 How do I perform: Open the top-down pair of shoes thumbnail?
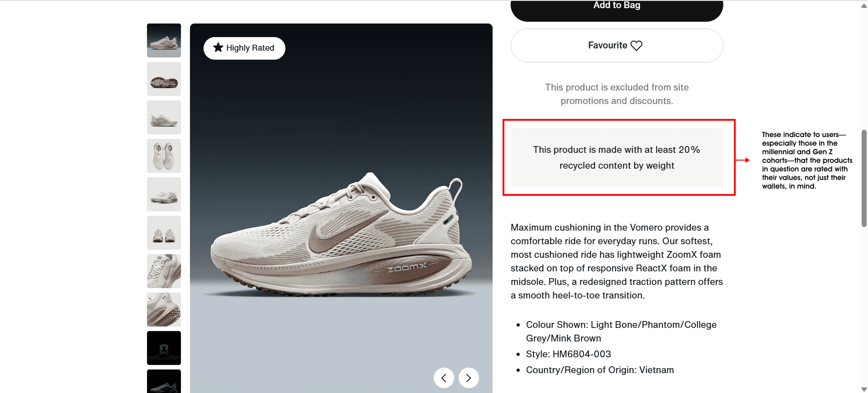click(x=164, y=156)
